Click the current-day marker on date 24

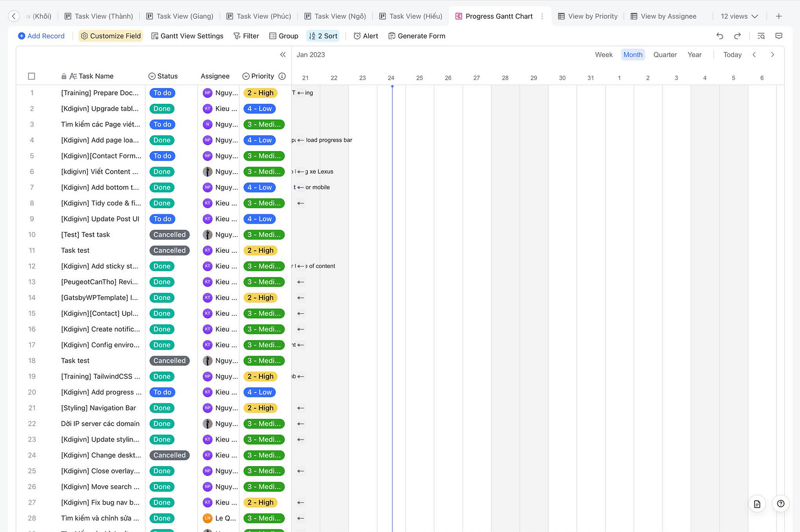point(392,86)
